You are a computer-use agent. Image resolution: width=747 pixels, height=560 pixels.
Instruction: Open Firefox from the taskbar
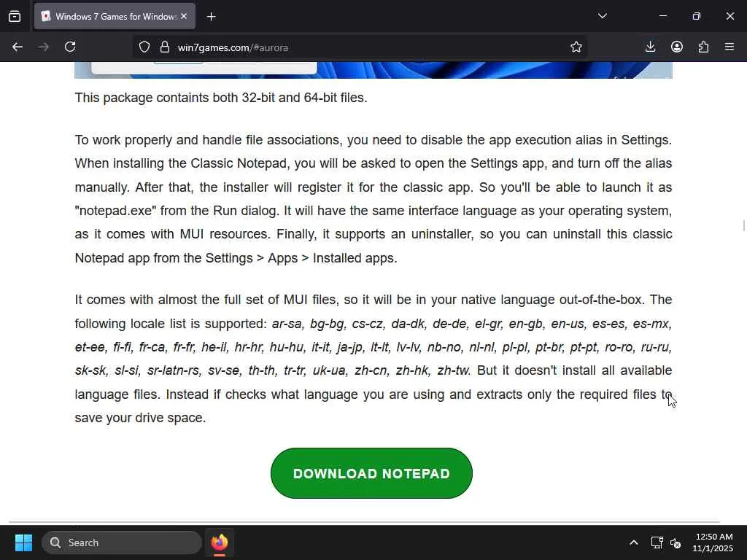pyautogui.click(x=220, y=542)
